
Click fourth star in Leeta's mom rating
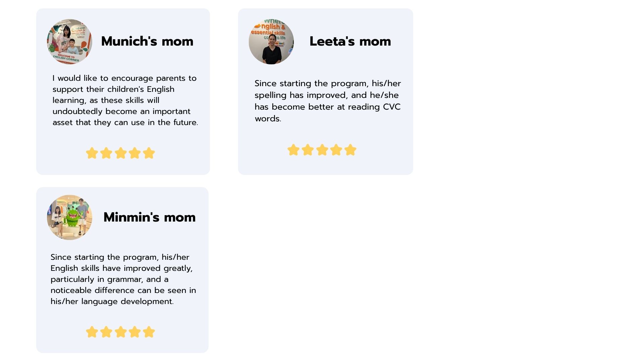pyautogui.click(x=336, y=150)
